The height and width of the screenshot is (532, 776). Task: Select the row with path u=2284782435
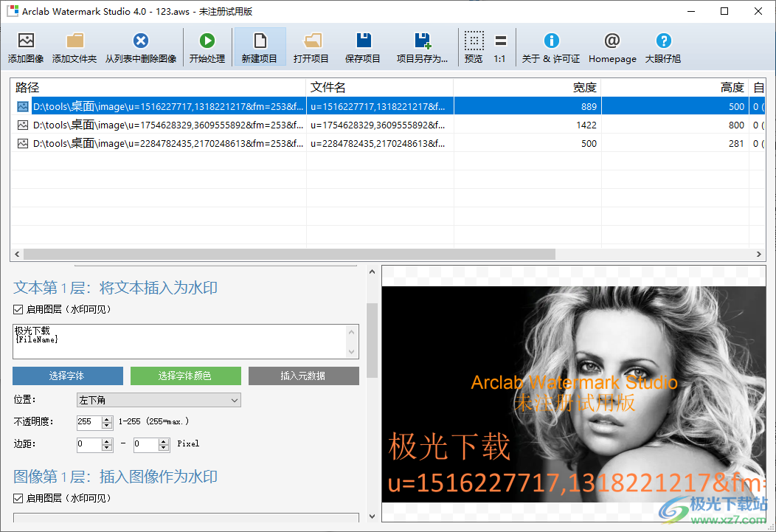coord(389,144)
